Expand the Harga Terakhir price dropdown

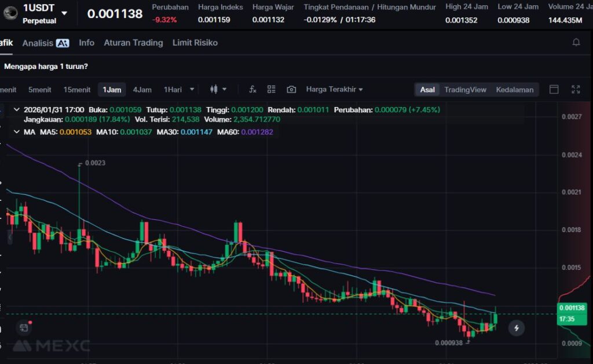(x=334, y=89)
